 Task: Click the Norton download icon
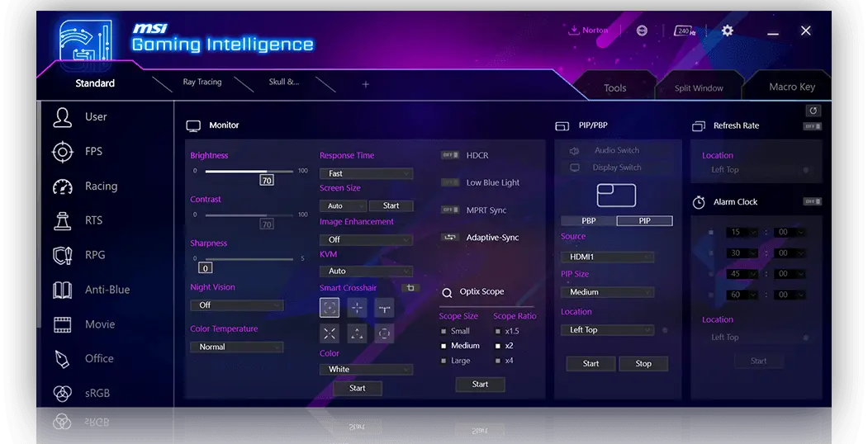point(574,31)
